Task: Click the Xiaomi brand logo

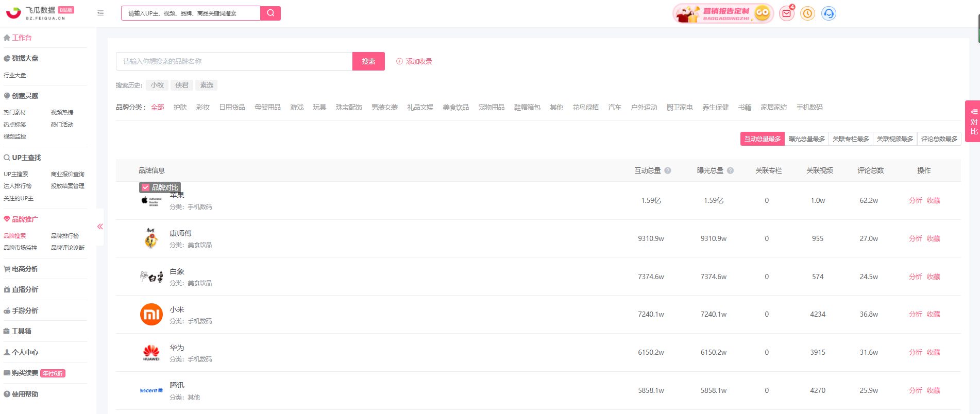Action: tap(151, 315)
